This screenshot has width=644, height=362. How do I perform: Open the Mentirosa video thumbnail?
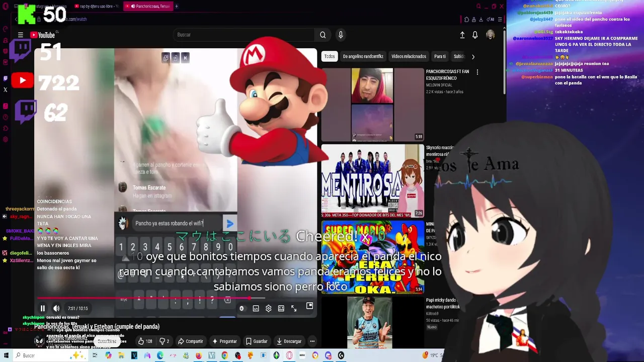372,180
